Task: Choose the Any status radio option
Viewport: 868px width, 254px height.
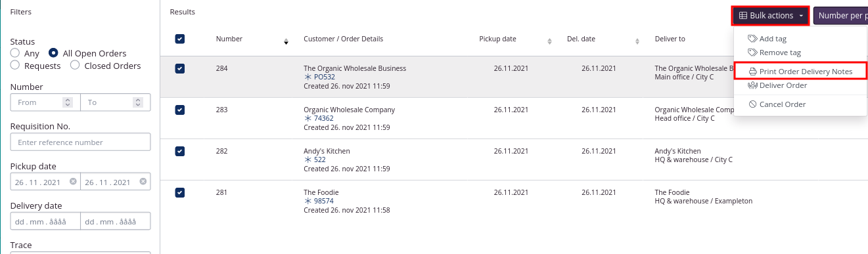Action: coord(15,53)
